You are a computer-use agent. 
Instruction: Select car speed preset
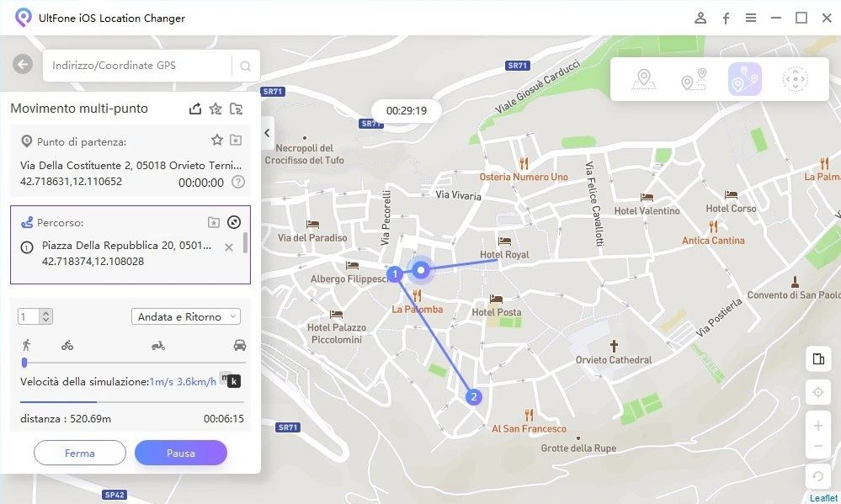pyautogui.click(x=240, y=345)
